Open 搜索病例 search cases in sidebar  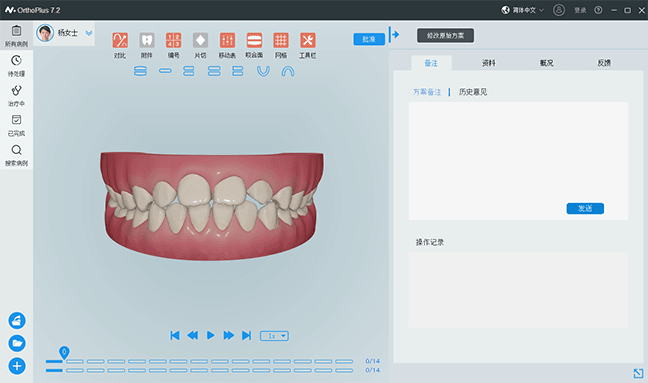point(17,155)
